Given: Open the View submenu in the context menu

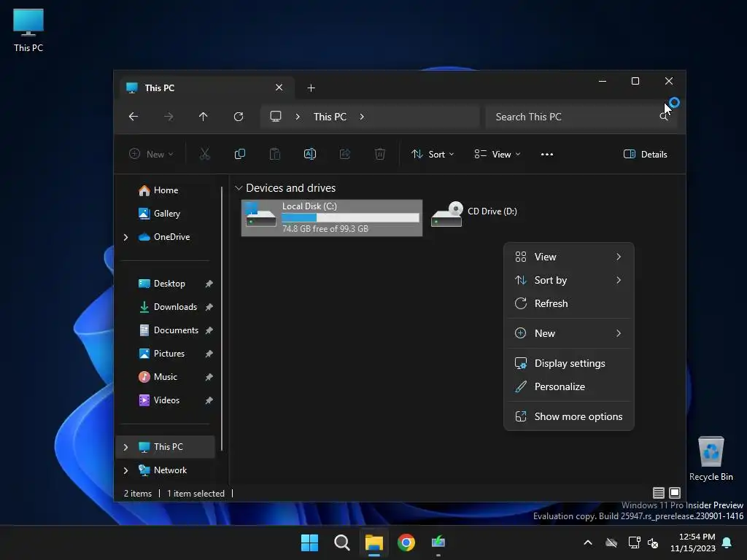Looking at the screenshot, I should click(568, 257).
